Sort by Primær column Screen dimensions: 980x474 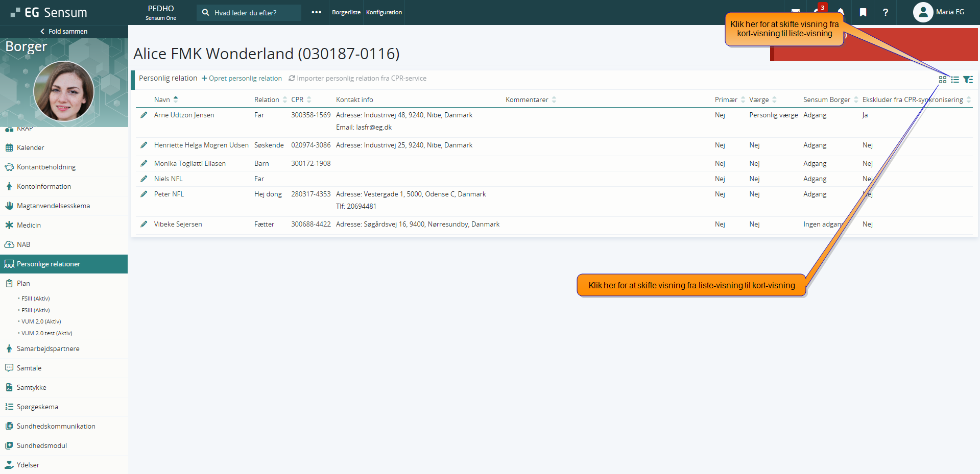[x=743, y=99]
